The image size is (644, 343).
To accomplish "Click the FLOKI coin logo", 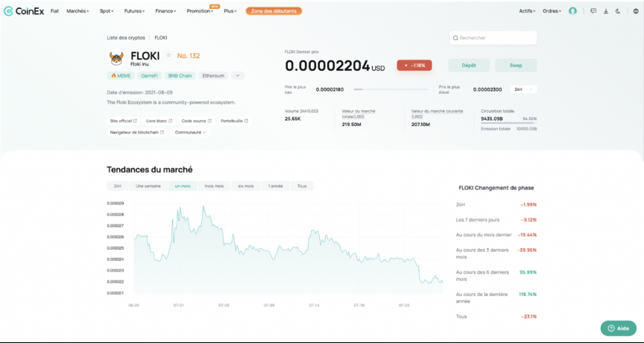I will 116,58.
